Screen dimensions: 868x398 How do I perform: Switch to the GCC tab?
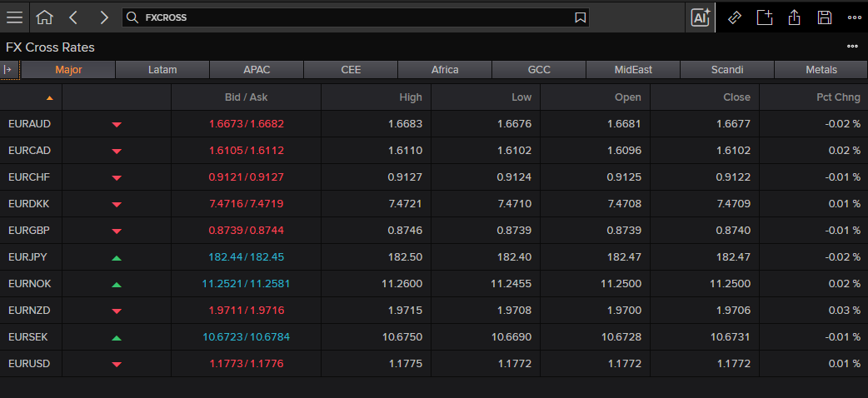(539, 70)
